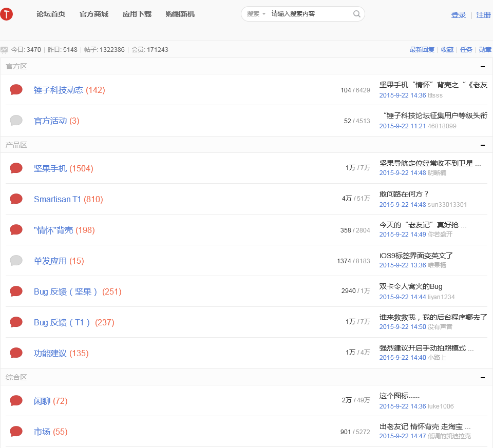
Task: Click the username ttlsss
Action: [435, 95]
